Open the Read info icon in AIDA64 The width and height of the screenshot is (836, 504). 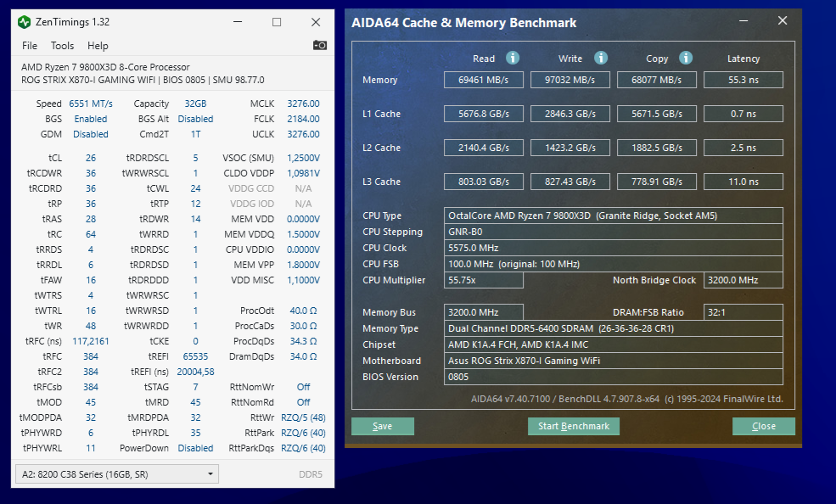(x=513, y=58)
